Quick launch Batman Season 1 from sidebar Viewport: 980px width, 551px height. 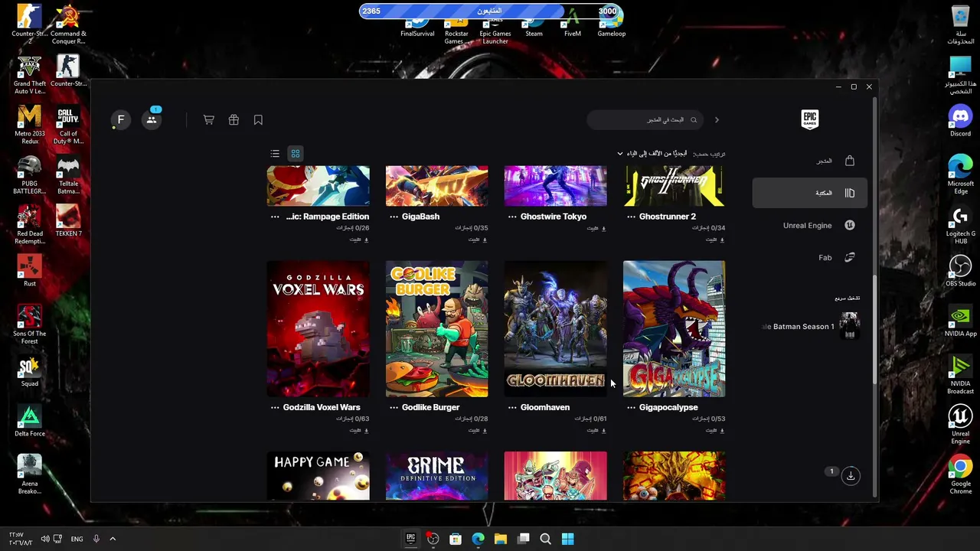click(x=810, y=327)
